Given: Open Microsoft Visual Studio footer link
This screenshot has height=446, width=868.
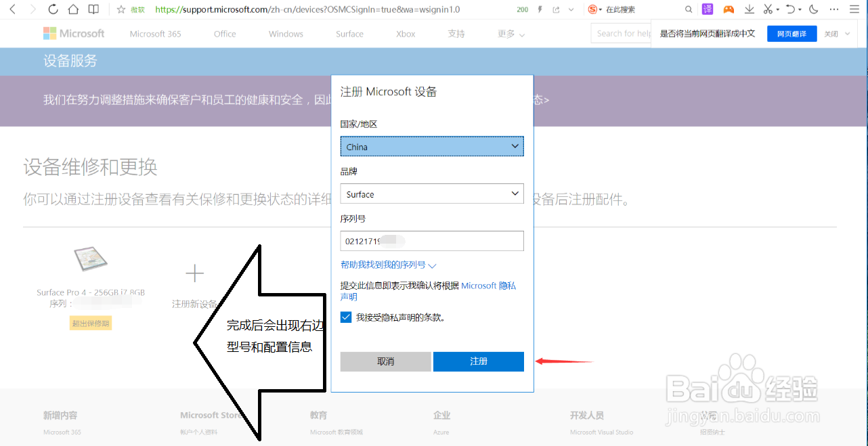Looking at the screenshot, I should 601,432.
